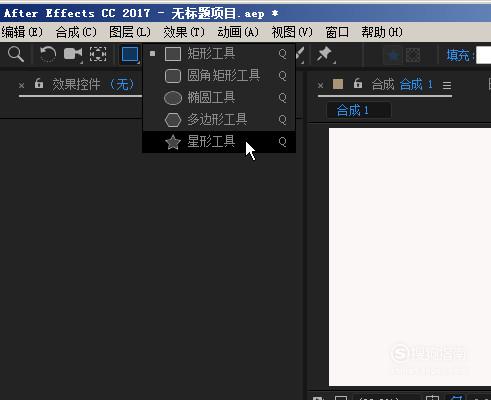Open the 合成 1 composition dropdown in panel header
Viewport: 491px width, 400px height.
click(x=416, y=84)
